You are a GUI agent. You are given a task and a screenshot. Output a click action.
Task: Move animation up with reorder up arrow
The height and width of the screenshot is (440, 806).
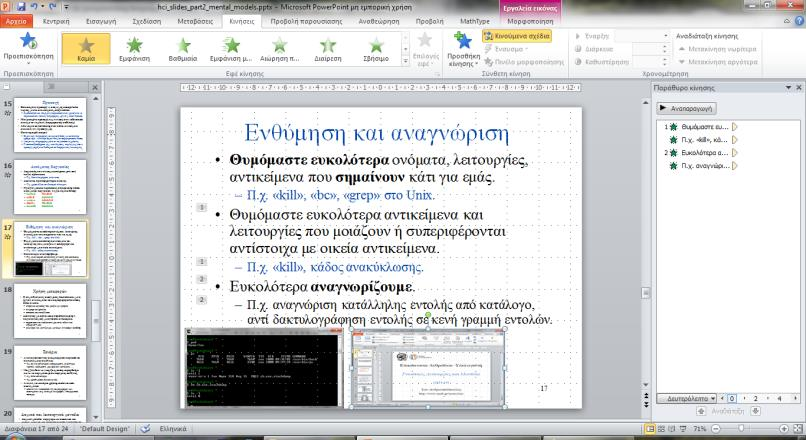point(701,411)
